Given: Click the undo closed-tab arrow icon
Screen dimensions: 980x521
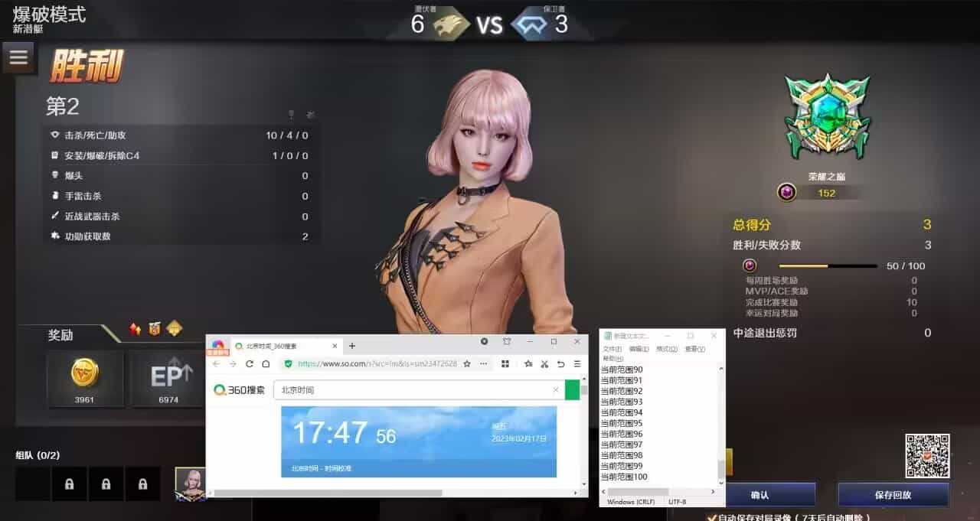Looking at the screenshot, I should point(561,364).
